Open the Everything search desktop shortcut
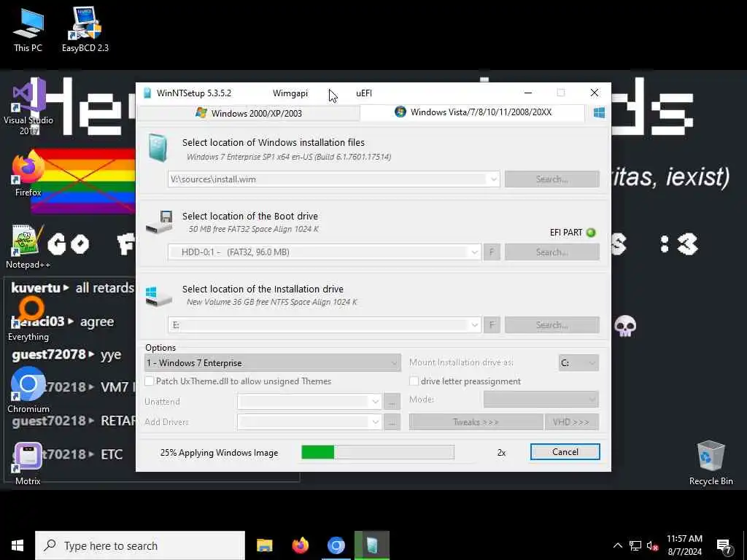The width and height of the screenshot is (747, 560). [x=28, y=319]
